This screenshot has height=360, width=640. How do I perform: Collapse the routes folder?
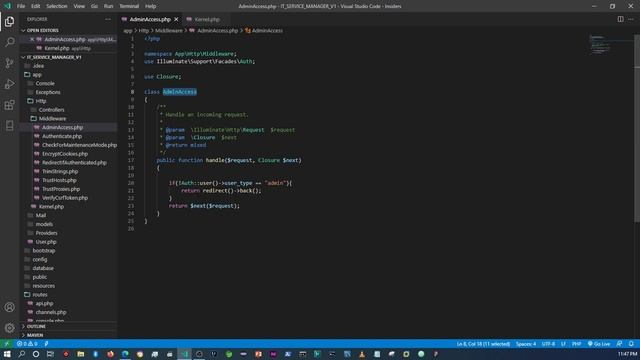(40, 294)
